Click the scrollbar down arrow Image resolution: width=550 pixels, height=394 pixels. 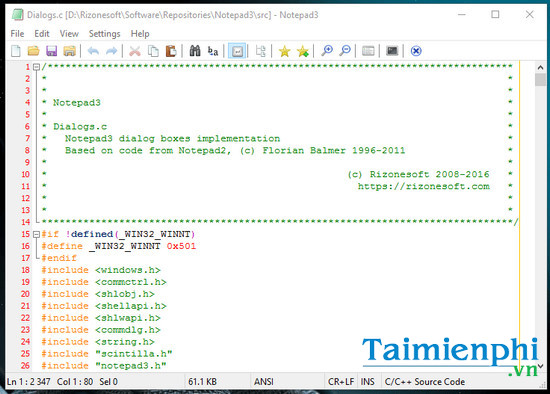coord(540,366)
